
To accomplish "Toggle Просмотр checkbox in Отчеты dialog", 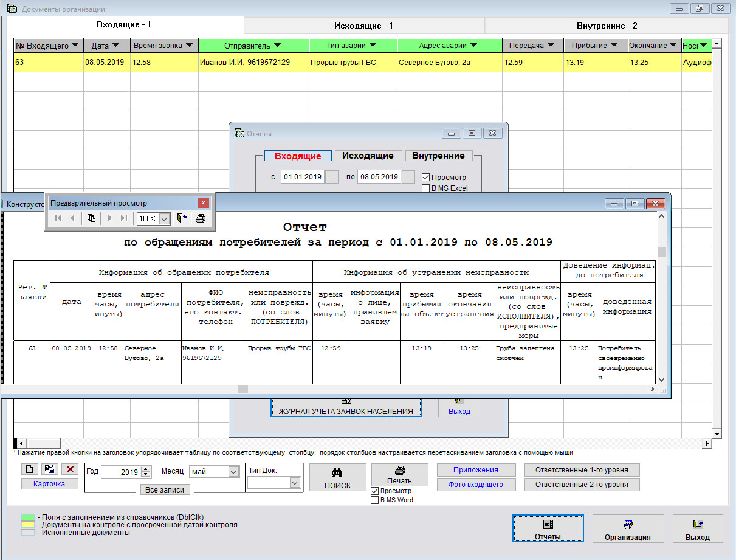I will coord(425,178).
